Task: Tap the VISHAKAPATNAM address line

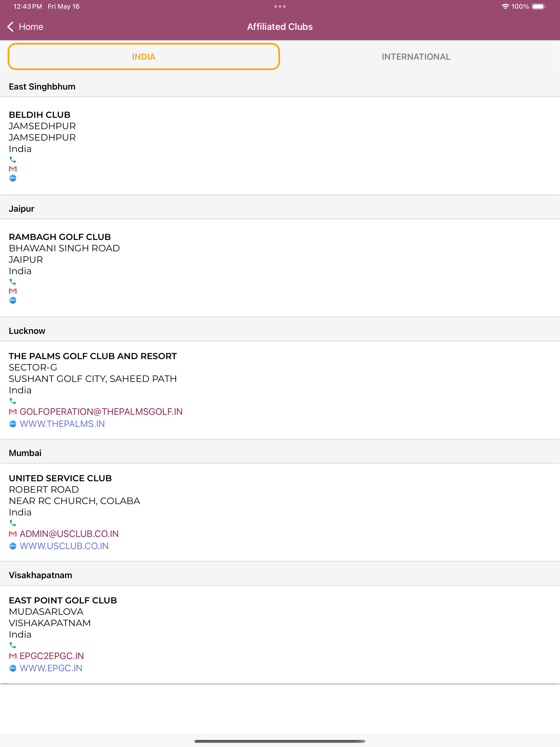Action: 50,623
